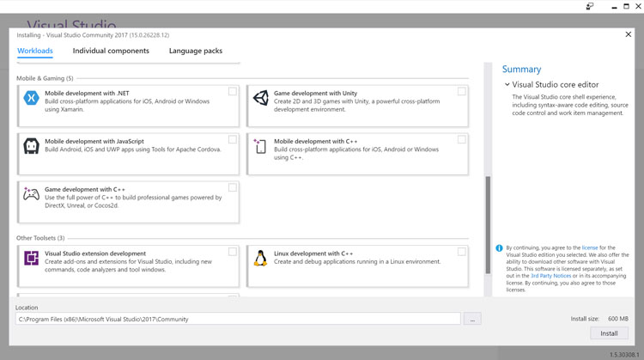
Task: Open the Individual components tab
Action: 111,51
